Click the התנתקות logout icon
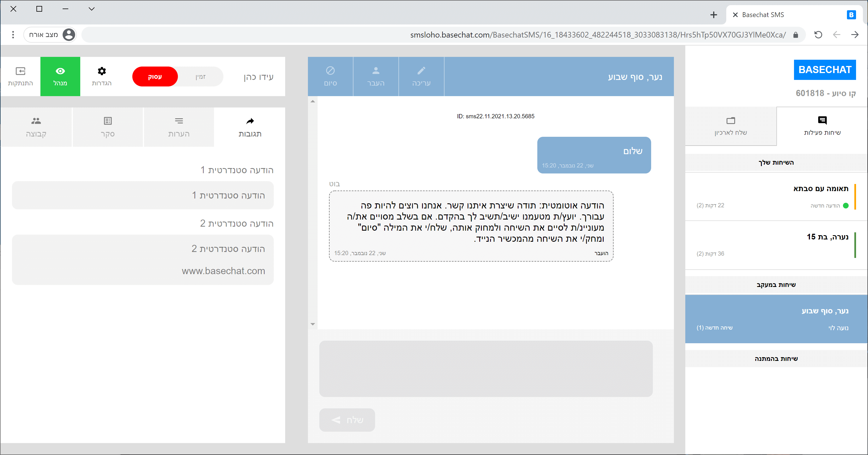The image size is (868, 455). [x=20, y=71]
